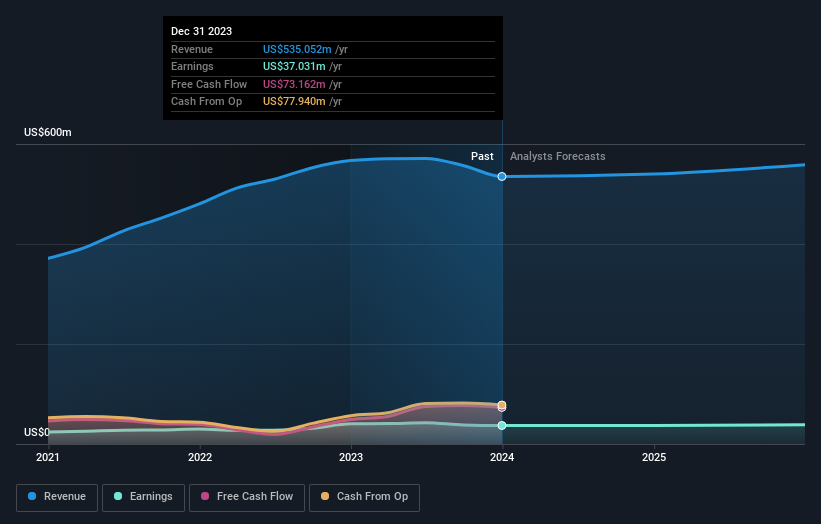
Task: Click the US$37.031m earnings value
Action: (294, 66)
